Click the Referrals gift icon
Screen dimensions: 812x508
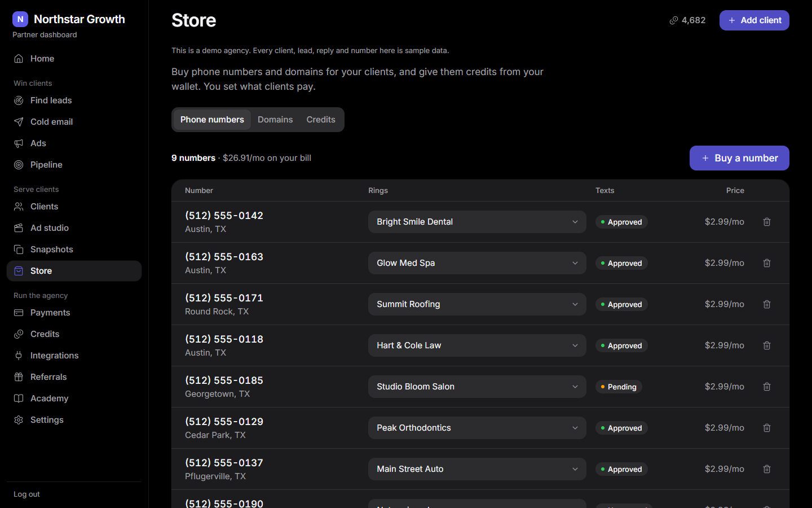[x=19, y=377]
